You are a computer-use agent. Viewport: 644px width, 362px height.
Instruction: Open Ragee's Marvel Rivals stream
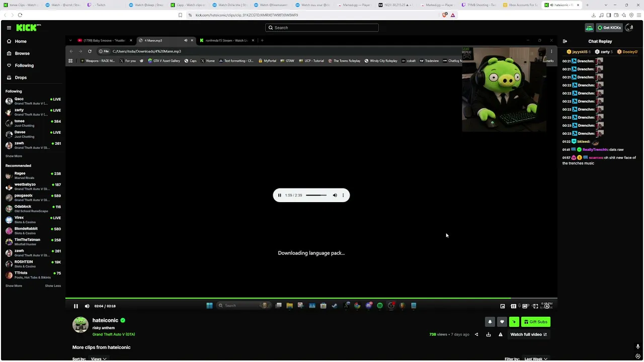pos(33,175)
